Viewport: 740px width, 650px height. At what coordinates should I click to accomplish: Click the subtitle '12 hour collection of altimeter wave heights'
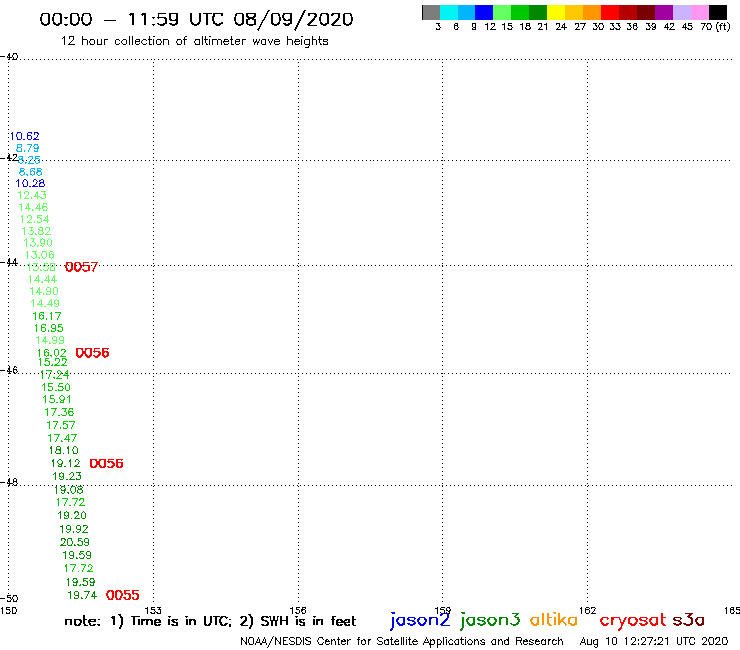194,41
